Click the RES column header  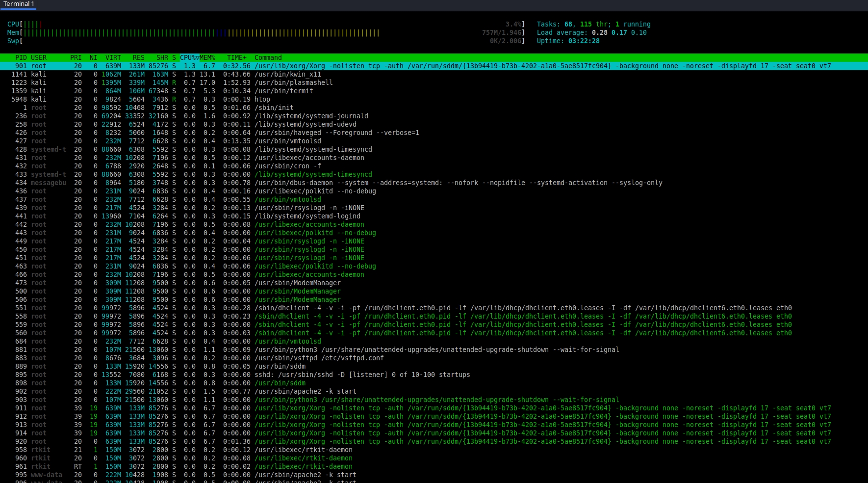[x=138, y=57]
